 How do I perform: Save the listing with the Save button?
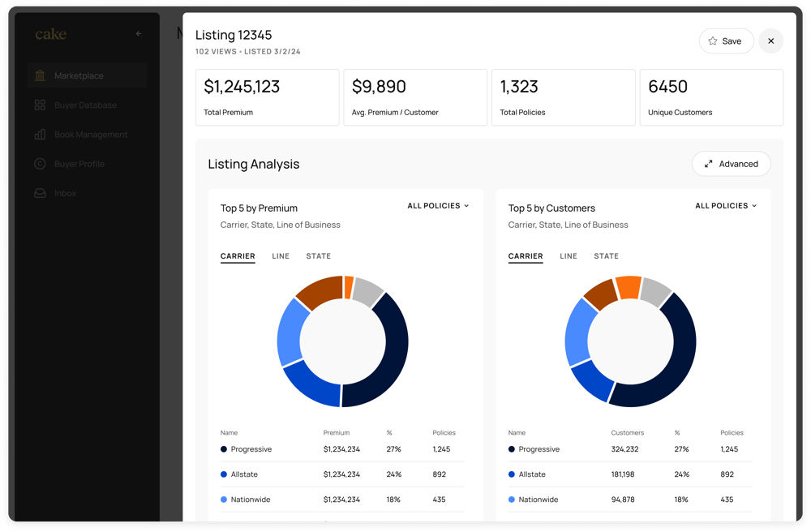click(x=726, y=41)
